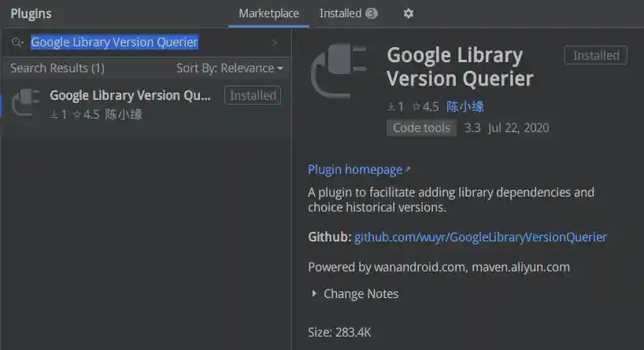Viewport: 644px width, 350px height.
Task: Click the Installed button in details pane
Action: point(595,55)
